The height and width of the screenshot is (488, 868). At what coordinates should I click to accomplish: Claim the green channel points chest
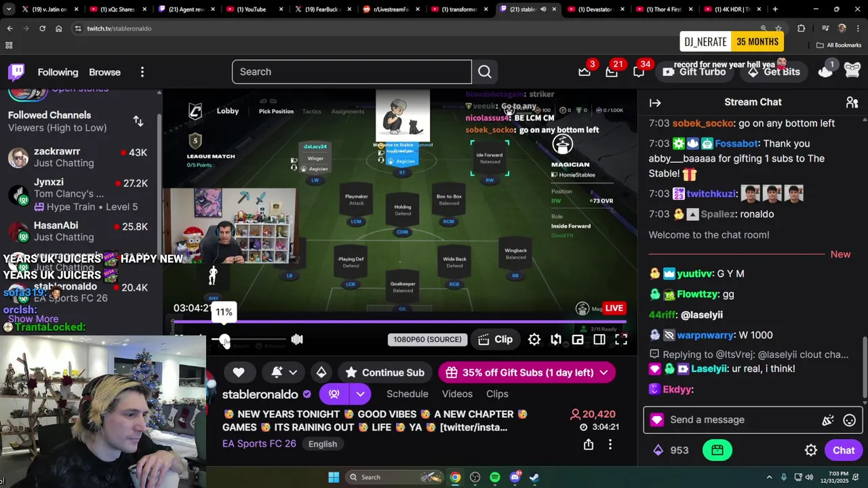click(717, 450)
